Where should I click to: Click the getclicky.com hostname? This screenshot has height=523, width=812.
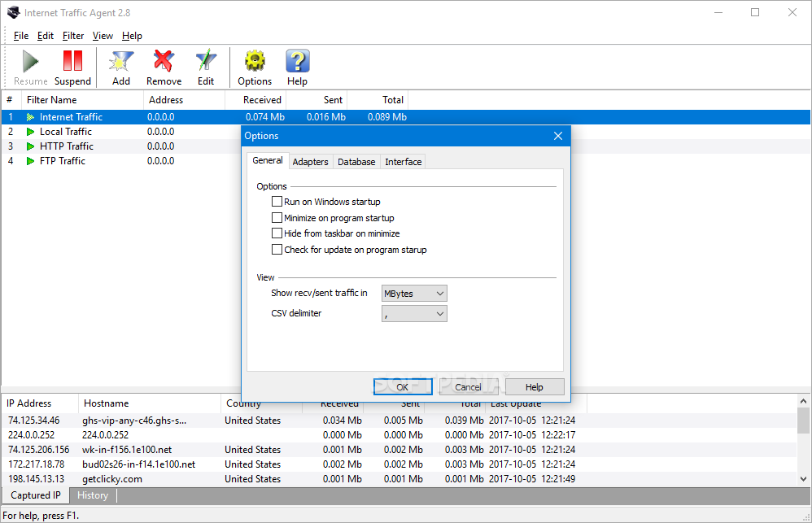(x=111, y=479)
